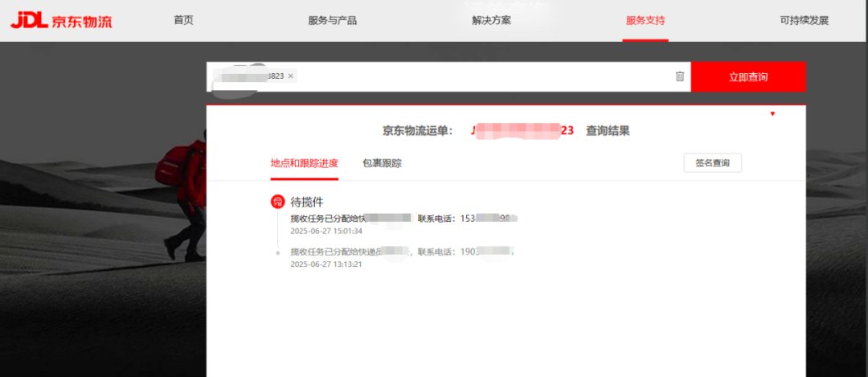Open the 服务与产品 menu
The height and width of the screenshot is (377, 868).
[332, 21]
